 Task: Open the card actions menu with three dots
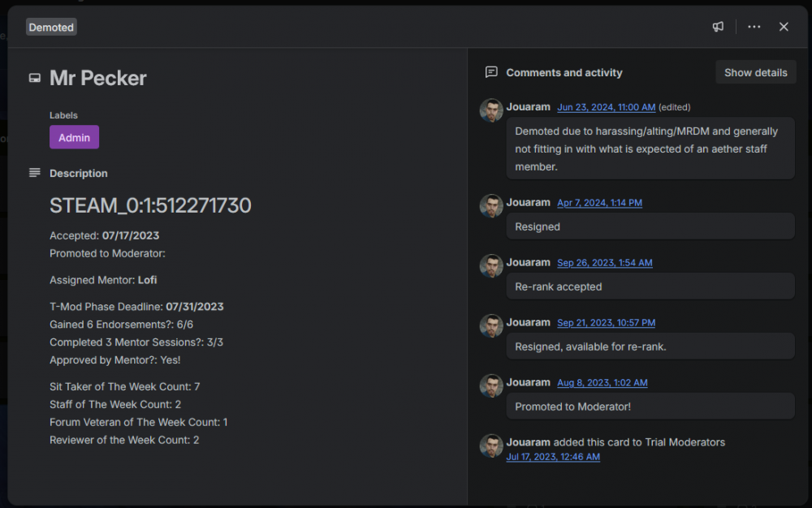click(x=754, y=27)
